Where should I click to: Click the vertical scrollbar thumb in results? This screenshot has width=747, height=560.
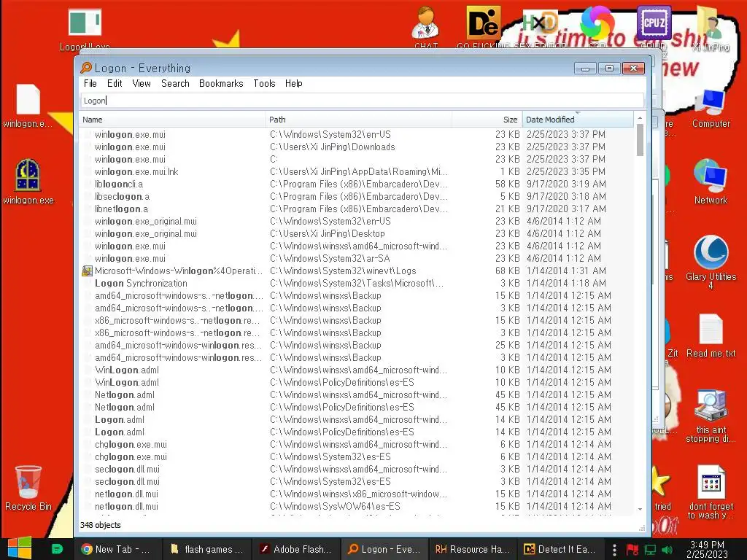tap(640, 139)
